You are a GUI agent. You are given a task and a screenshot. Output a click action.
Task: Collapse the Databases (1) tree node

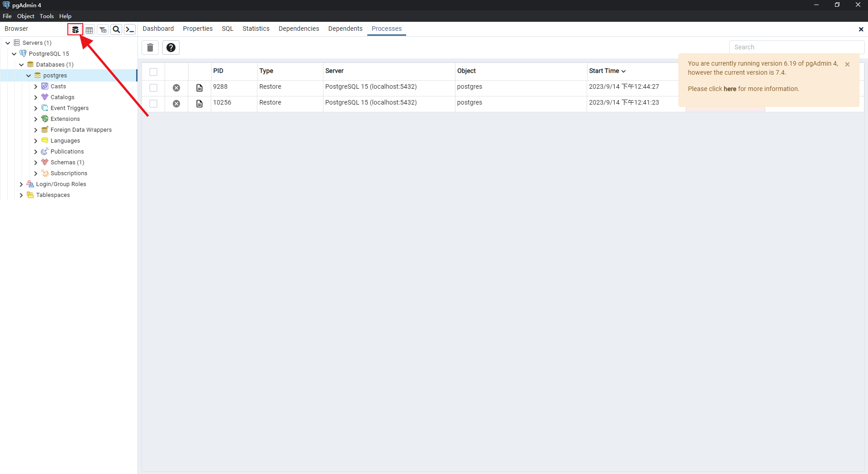(21, 65)
